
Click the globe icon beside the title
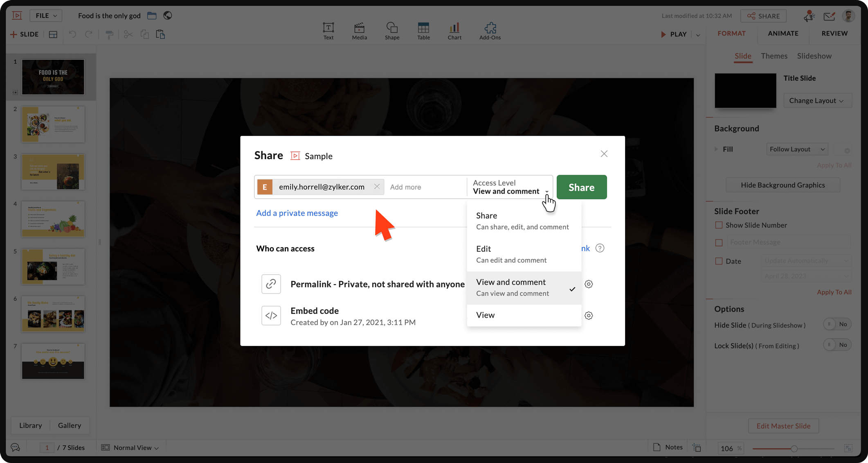[x=168, y=16]
